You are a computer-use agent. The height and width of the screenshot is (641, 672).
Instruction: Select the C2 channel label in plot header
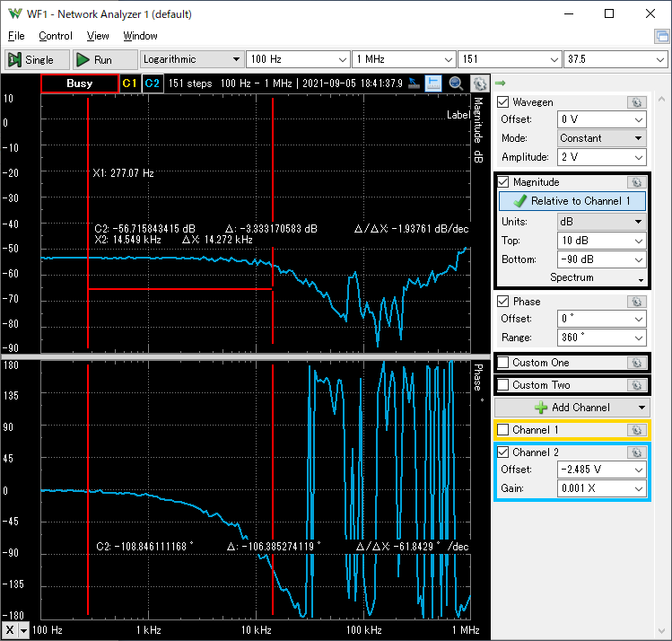(153, 83)
